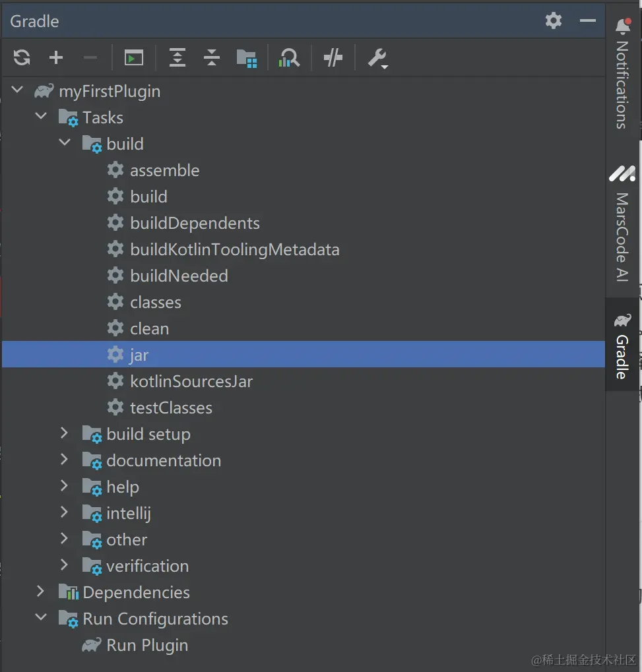Click the Gradle panel title
This screenshot has width=642, height=672.
(x=34, y=21)
